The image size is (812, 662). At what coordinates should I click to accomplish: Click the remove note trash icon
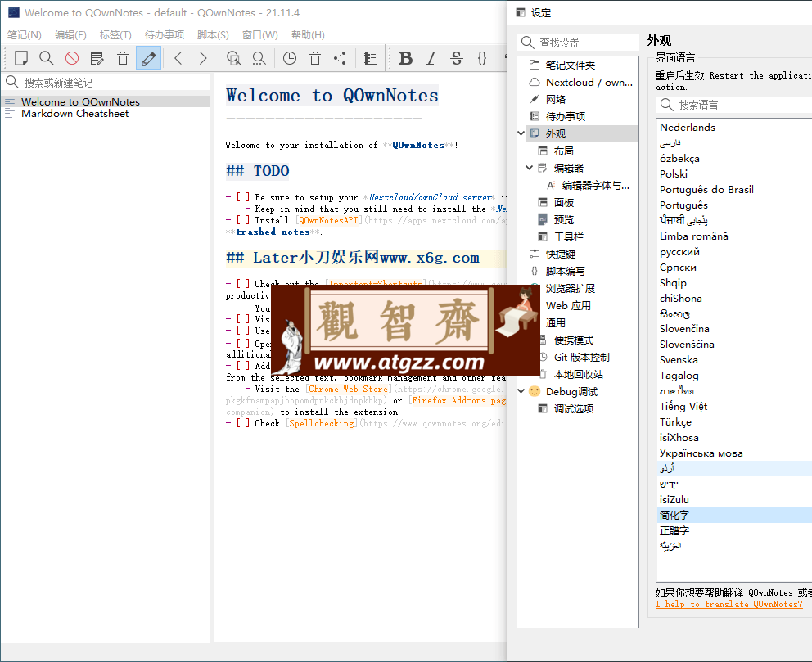123,58
